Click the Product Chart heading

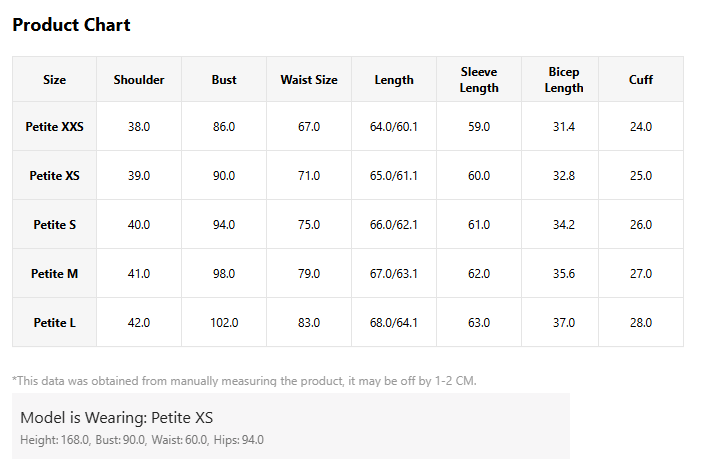point(71,25)
